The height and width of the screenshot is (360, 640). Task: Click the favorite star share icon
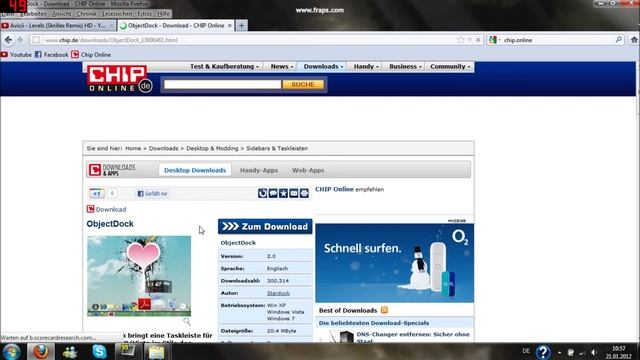point(283,193)
